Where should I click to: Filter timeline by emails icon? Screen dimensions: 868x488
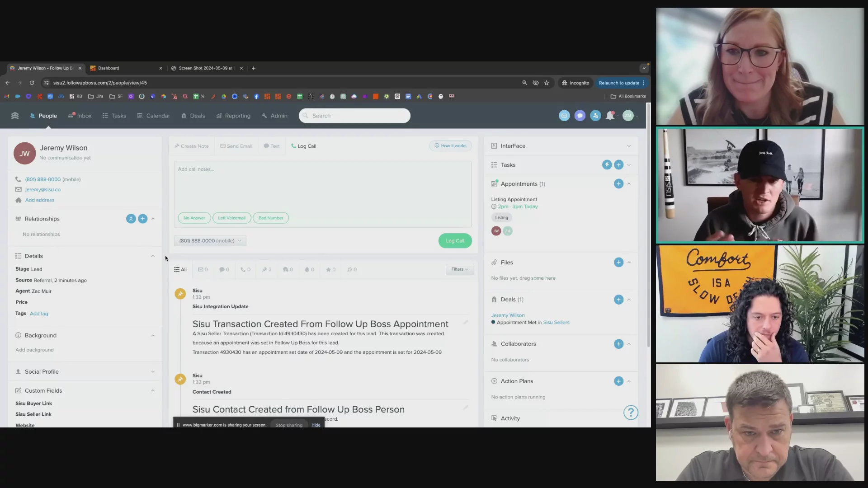point(203,270)
